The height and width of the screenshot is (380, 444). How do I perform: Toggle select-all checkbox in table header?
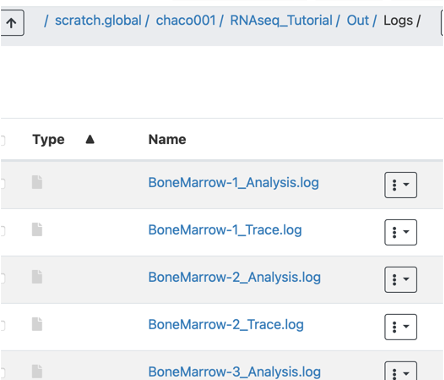pos(2,140)
